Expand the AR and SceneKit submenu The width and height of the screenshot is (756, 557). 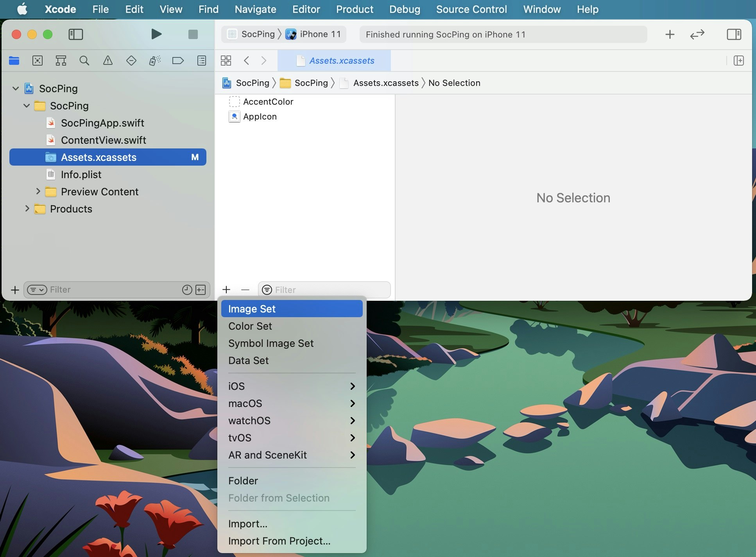pos(292,455)
